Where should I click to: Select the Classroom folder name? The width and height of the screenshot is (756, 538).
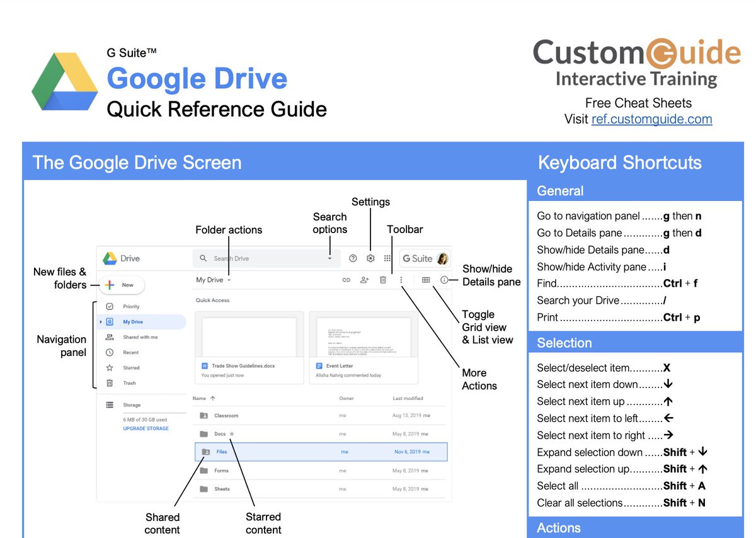(x=226, y=416)
